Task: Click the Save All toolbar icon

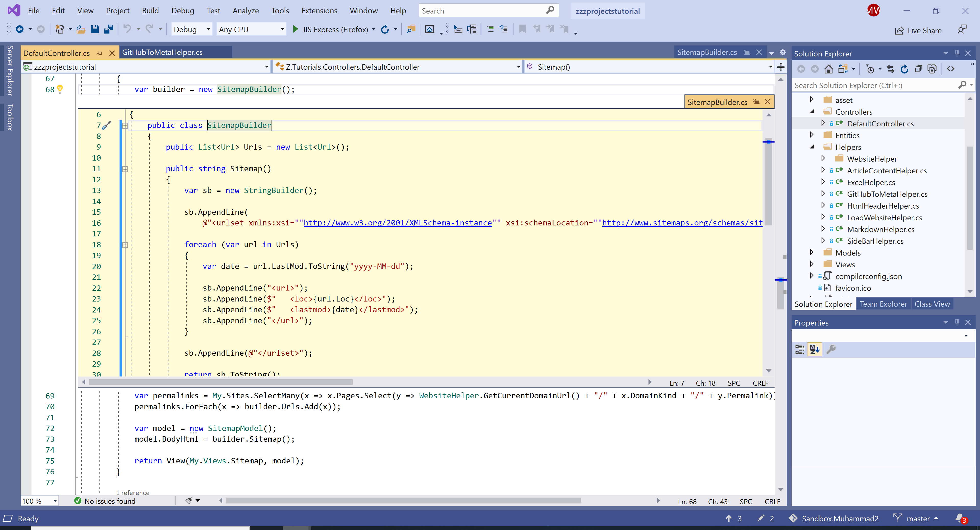Action: (x=109, y=29)
